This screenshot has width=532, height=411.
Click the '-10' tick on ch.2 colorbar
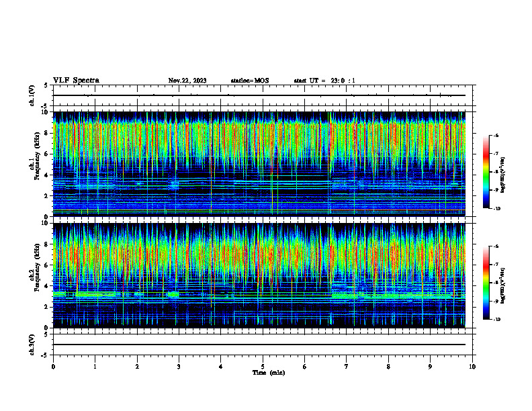point(496,320)
